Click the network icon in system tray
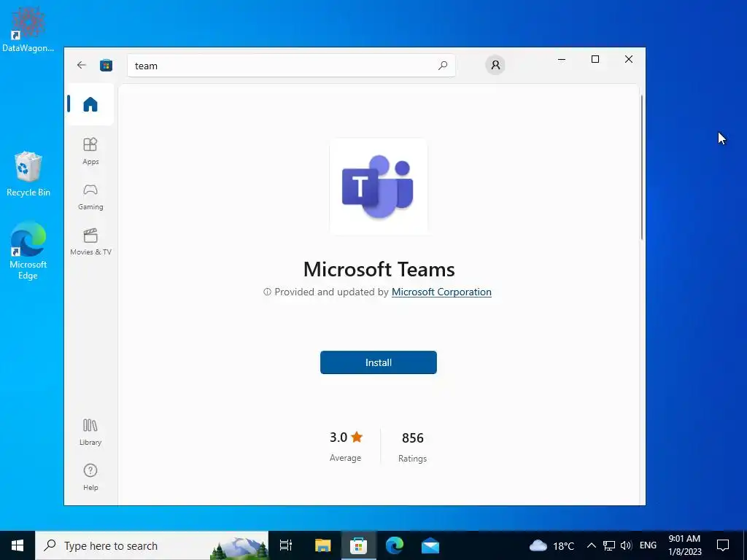 (609, 545)
